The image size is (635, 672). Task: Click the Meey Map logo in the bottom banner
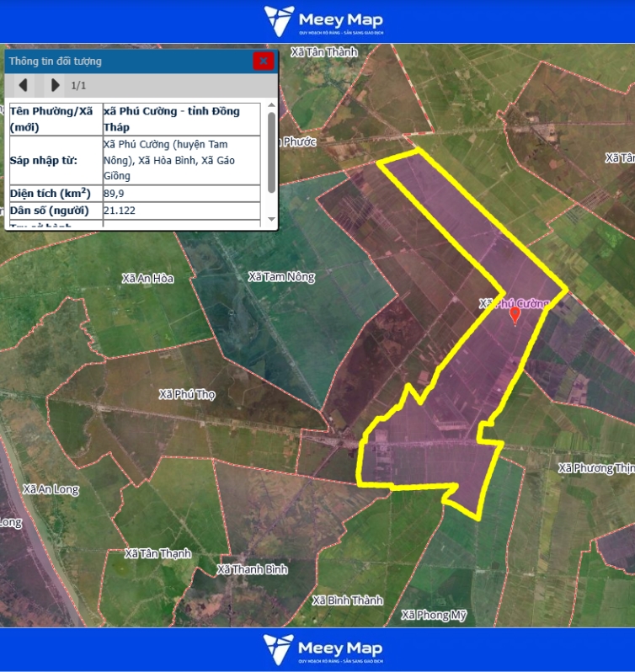pyautogui.click(x=323, y=649)
